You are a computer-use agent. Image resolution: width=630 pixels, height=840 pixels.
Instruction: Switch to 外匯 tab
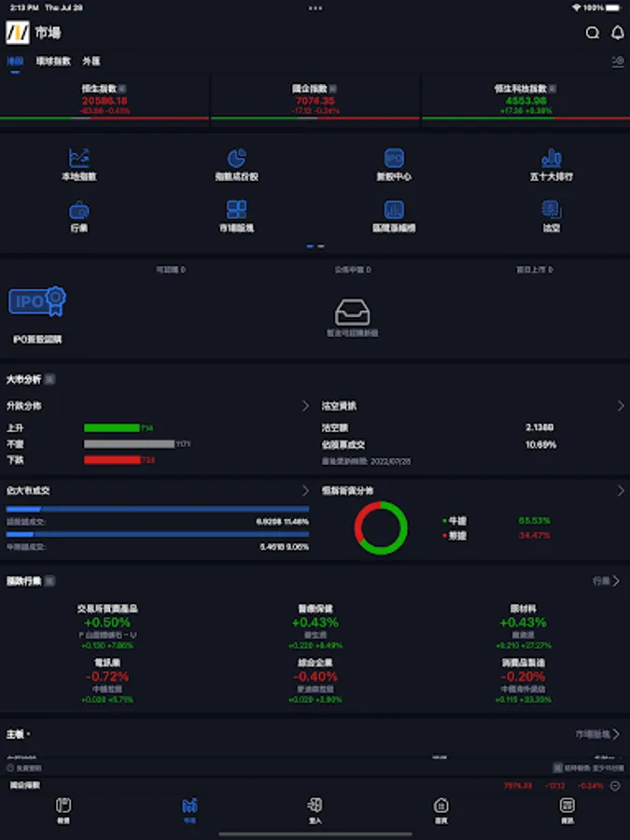pos(91,61)
